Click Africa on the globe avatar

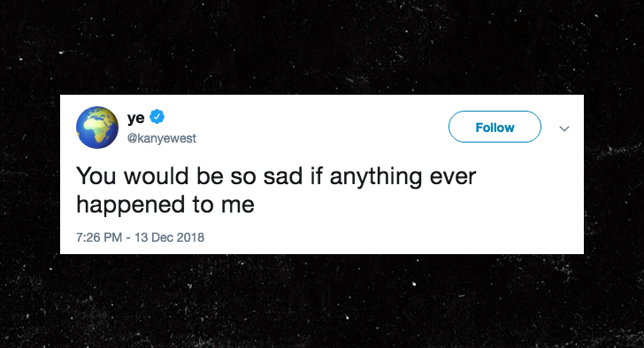[x=98, y=128]
